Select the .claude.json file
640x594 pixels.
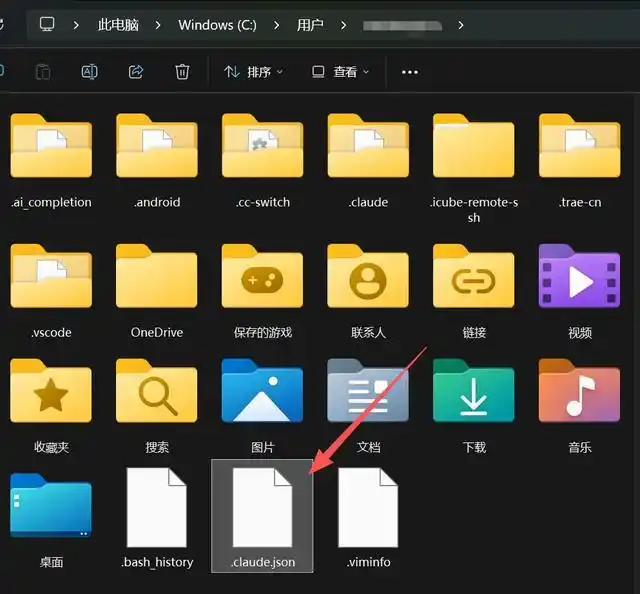pos(262,516)
